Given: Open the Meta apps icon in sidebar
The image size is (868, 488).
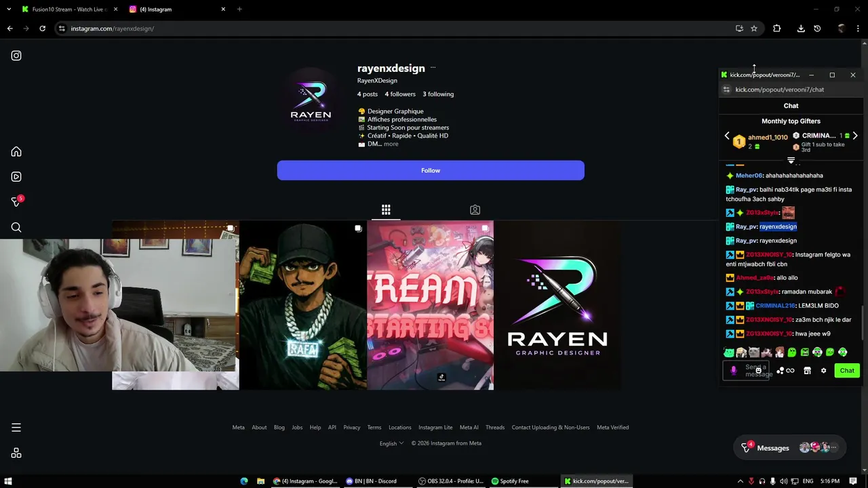Looking at the screenshot, I should (x=16, y=453).
